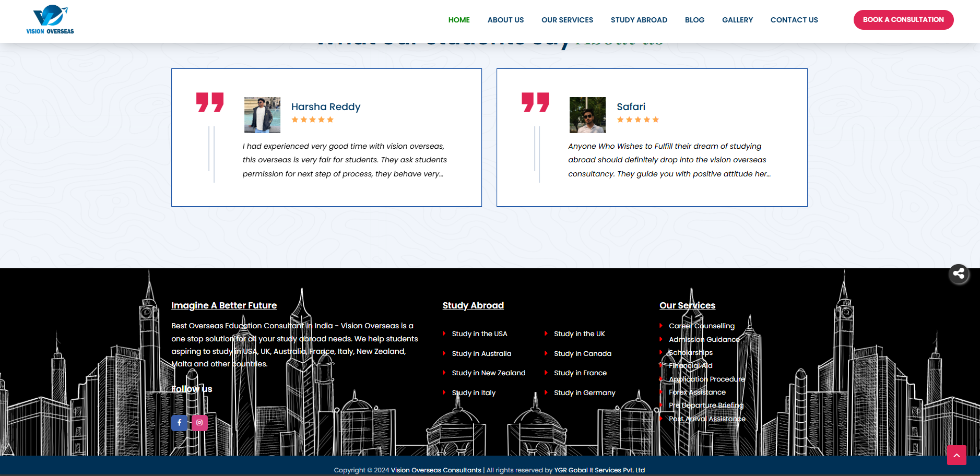
Task: Click Harsha Reddy's five-star rating
Action: click(x=312, y=120)
